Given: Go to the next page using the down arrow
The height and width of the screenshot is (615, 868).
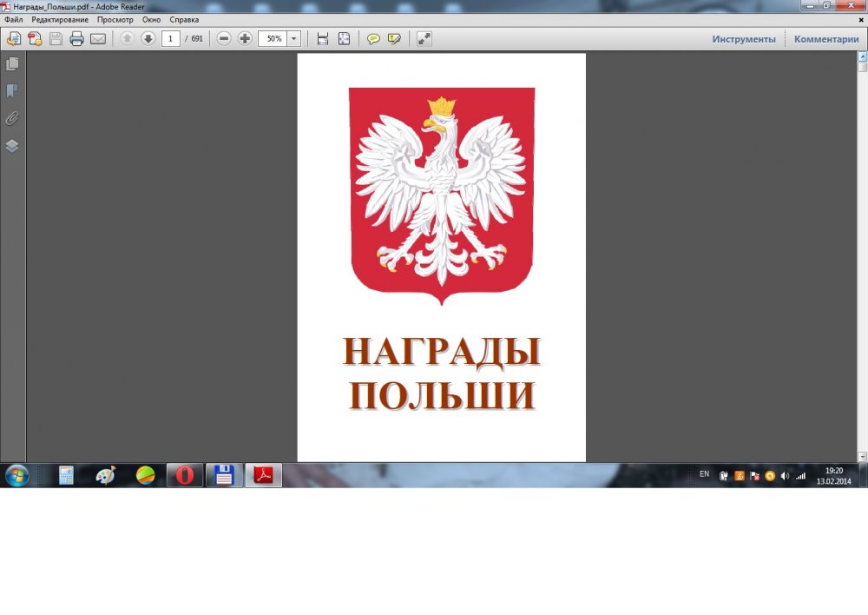Looking at the screenshot, I should (148, 39).
